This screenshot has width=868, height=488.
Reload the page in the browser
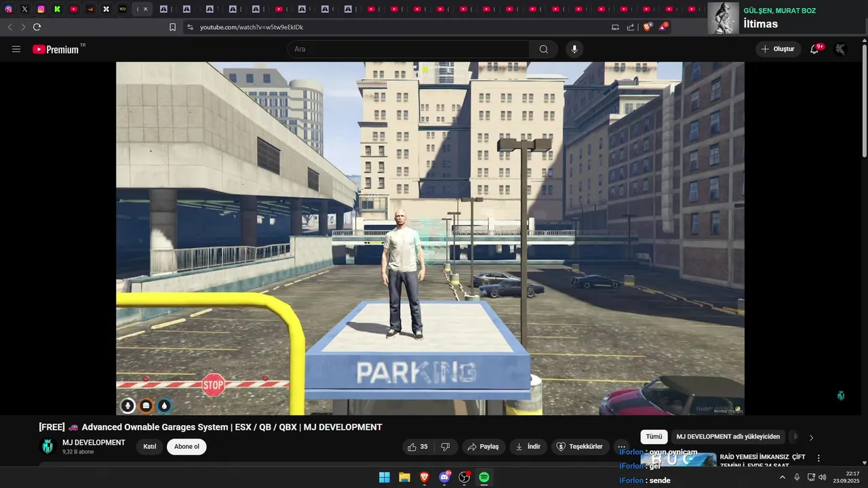(37, 27)
